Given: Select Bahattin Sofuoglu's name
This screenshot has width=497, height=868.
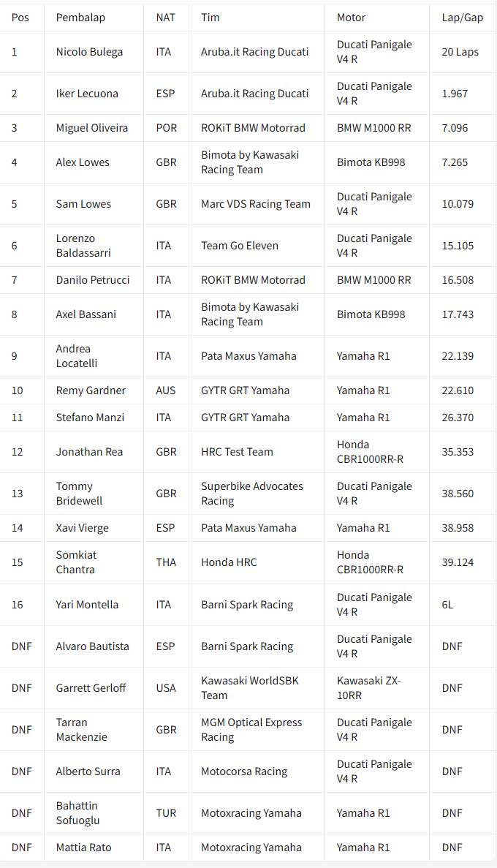Looking at the screenshot, I should point(77,813).
